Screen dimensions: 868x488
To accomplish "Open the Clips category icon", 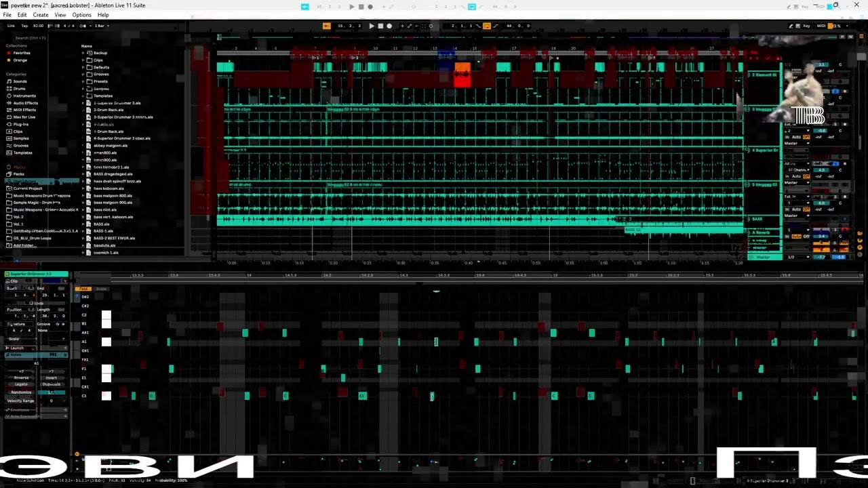I will pyautogui.click(x=9, y=131).
